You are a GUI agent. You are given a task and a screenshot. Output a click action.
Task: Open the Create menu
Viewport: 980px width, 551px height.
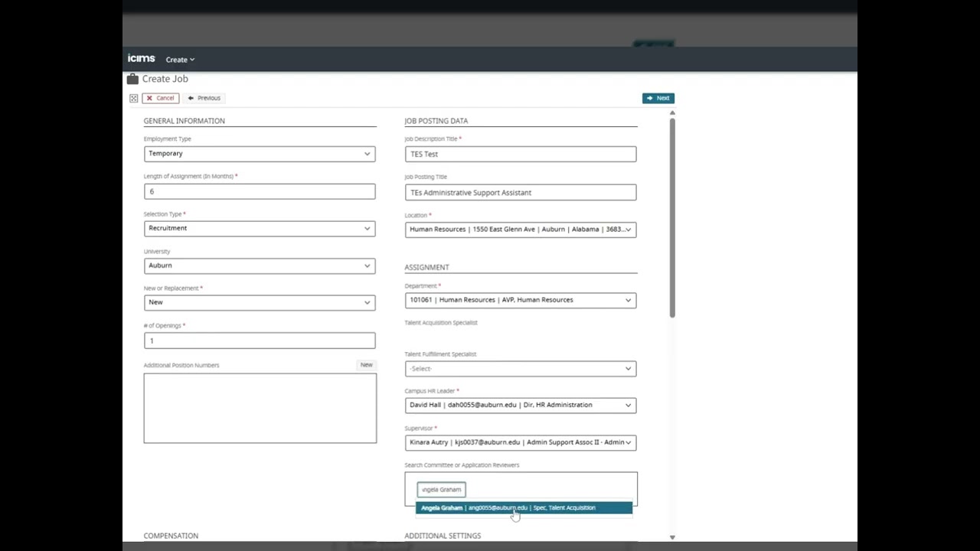[180, 60]
